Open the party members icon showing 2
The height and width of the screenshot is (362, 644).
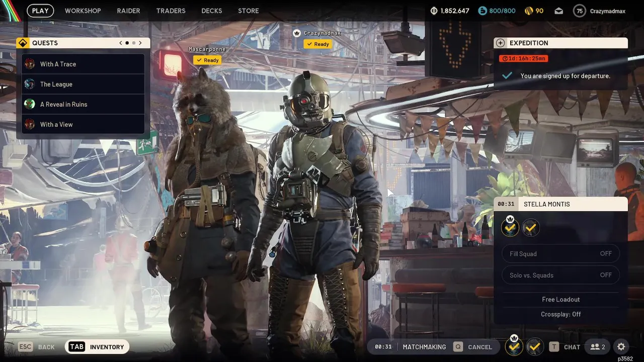[x=597, y=347]
